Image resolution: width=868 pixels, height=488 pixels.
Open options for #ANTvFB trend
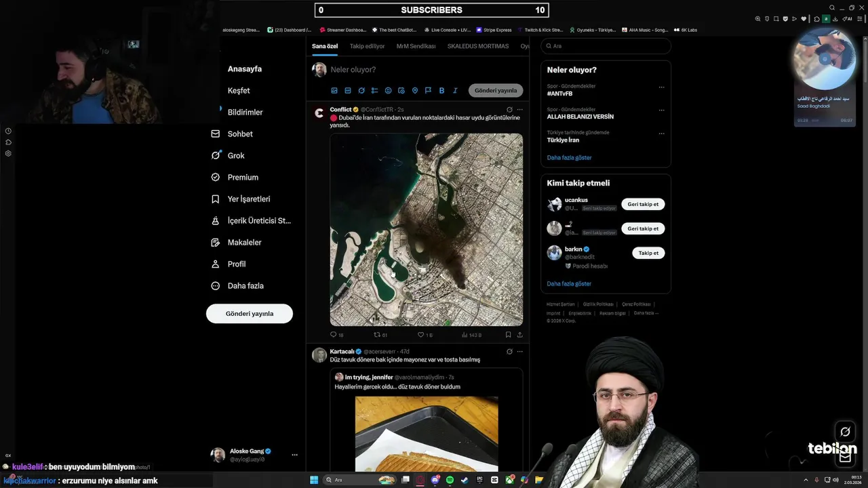662,87
